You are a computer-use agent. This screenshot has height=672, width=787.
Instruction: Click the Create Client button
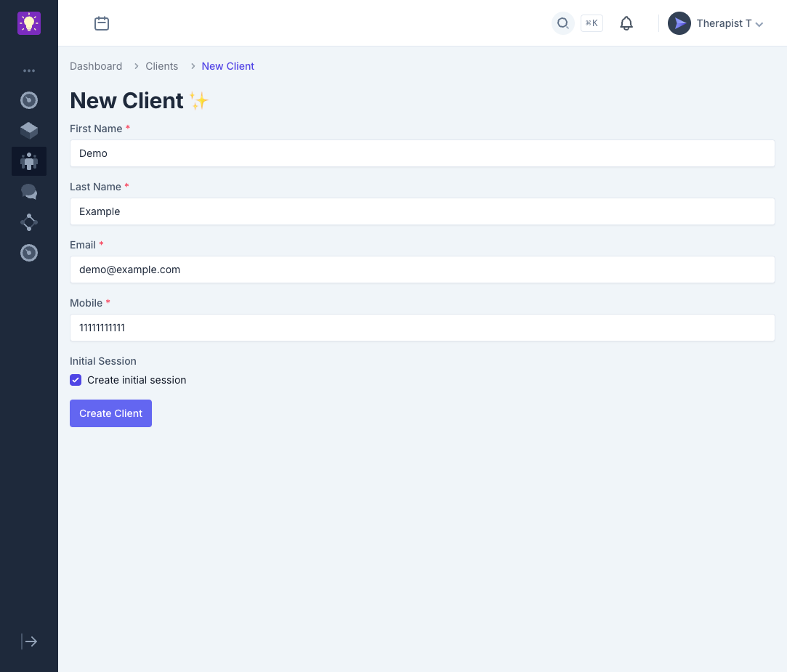tap(111, 413)
